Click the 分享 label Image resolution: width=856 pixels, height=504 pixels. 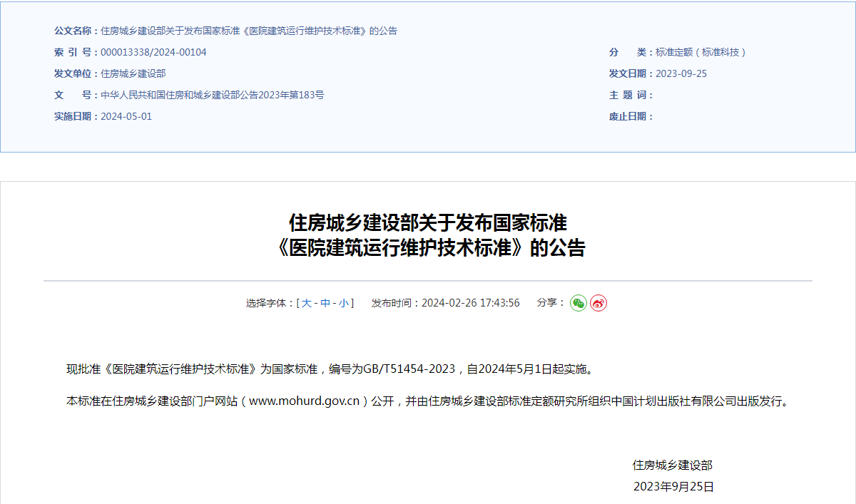pyautogui.click(x=551, y=303)
